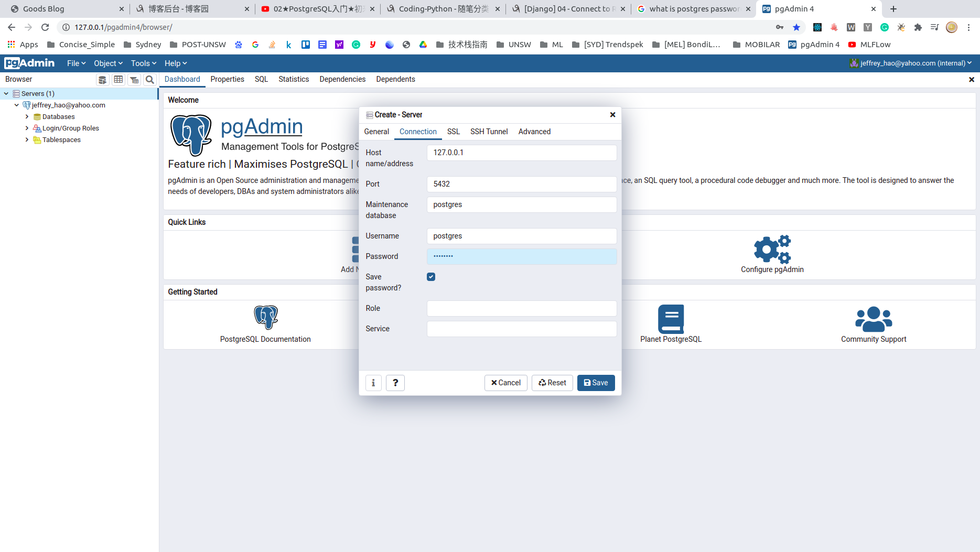Click the Configure pgAdmin link
The height and width of the screenshot is (552, 980).
click(772, 269)
